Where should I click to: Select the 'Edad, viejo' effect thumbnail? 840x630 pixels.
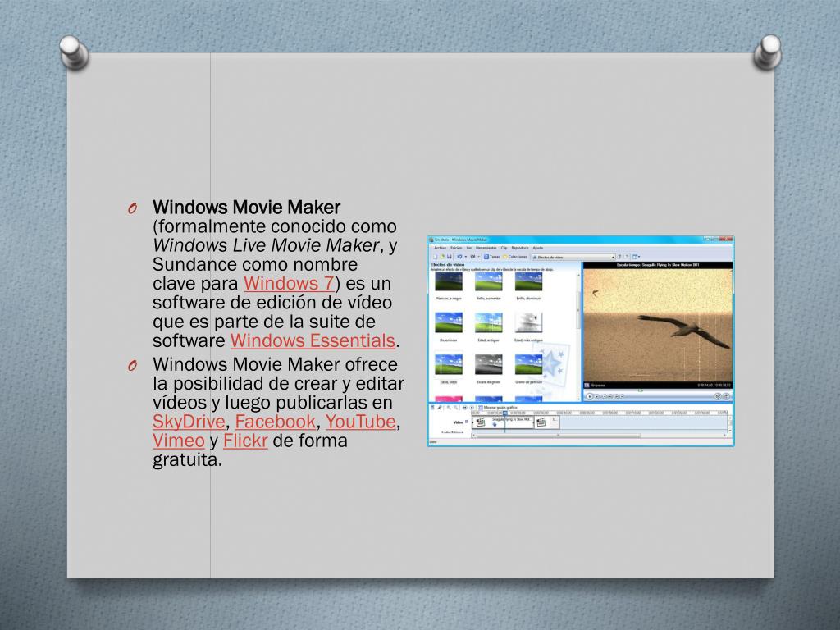pyautogui.click(x=449, y=365)
